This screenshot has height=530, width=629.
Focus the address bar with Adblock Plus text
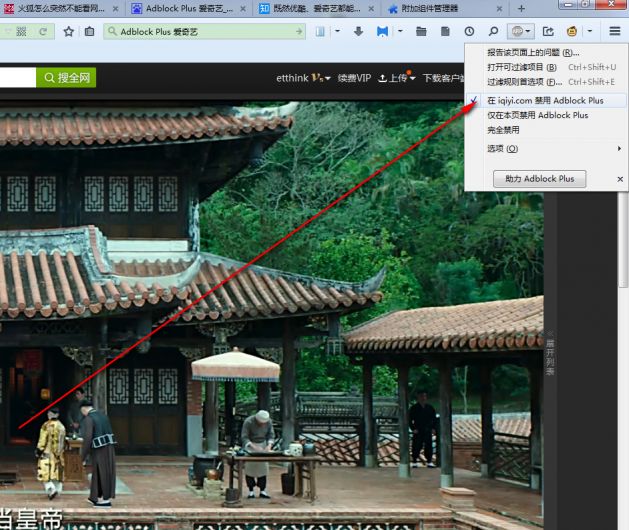pyautogui.click(x=205, y=31)
